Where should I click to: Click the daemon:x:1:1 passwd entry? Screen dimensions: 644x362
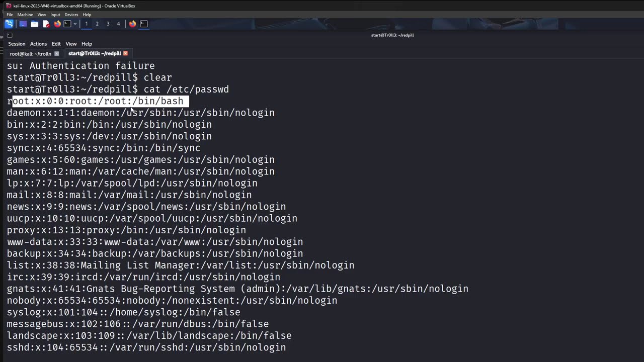pos(141,113)
